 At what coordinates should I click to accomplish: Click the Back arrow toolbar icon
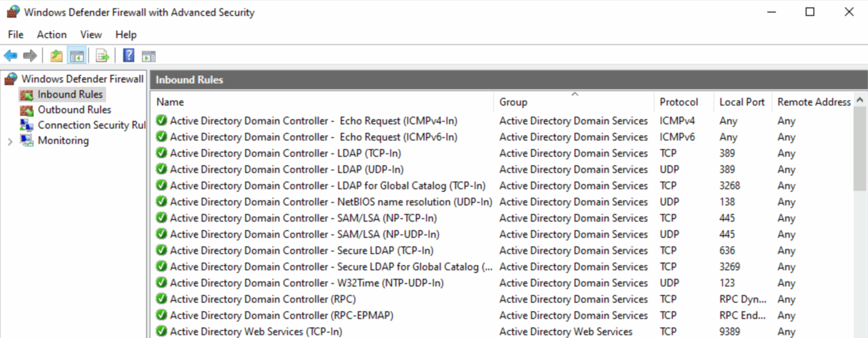pyautogui.click(x=10, y=56)
